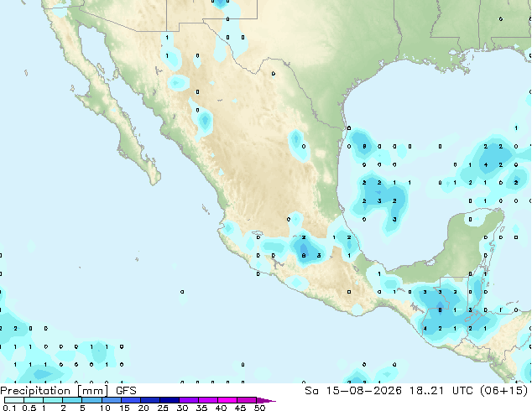Click the '45' legend scale label
532x411 pixels.
pos(240,408)
